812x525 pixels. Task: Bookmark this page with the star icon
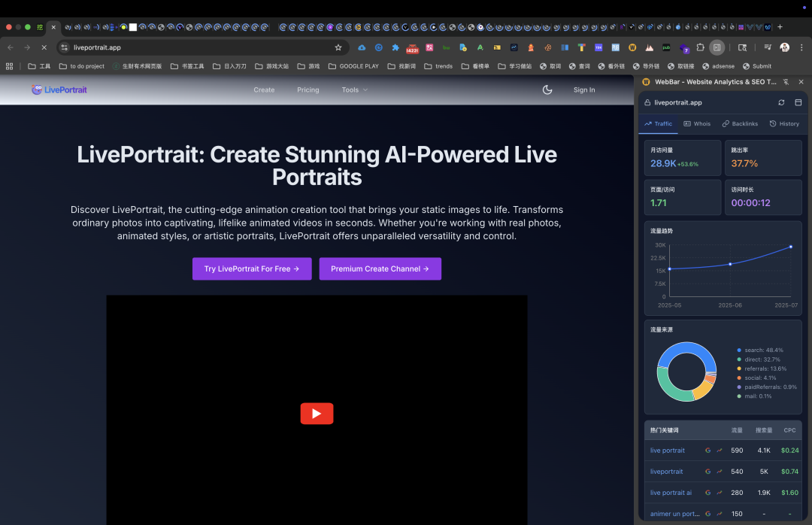[338, 47]
